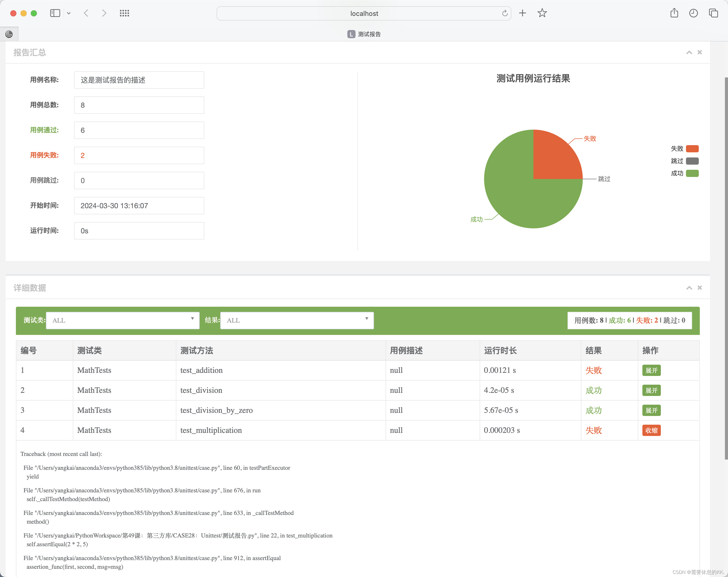The image size is (728, 577).
Task: Click the 失败 result for test_multiplication
Action: tap(594, 430)
